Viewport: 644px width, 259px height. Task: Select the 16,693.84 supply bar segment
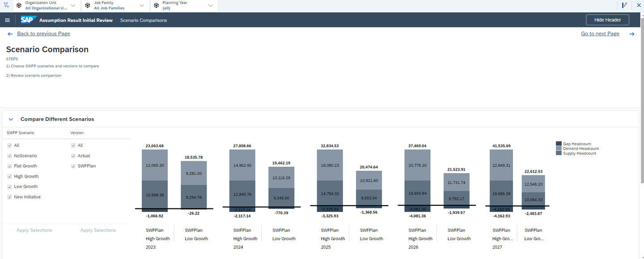point(418,193)
